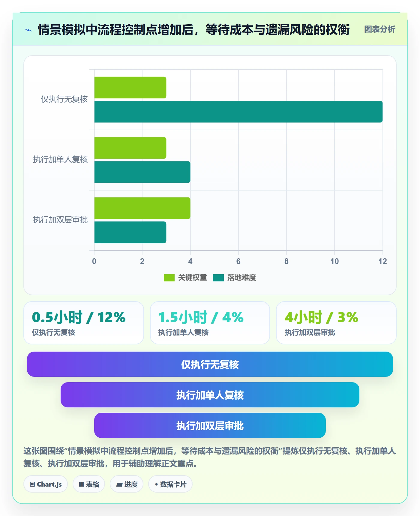Click 仅执行无复核 caption under 0.5小时 card

tap(53, 332)
